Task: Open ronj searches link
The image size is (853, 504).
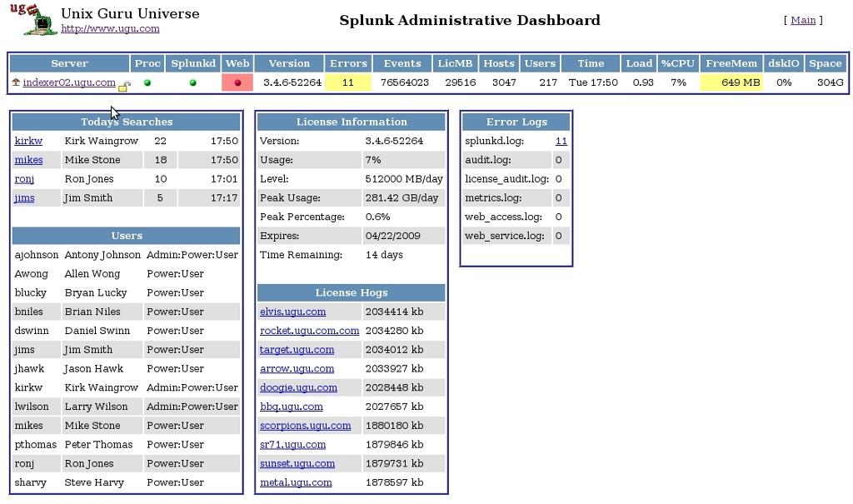Action: 24,179
